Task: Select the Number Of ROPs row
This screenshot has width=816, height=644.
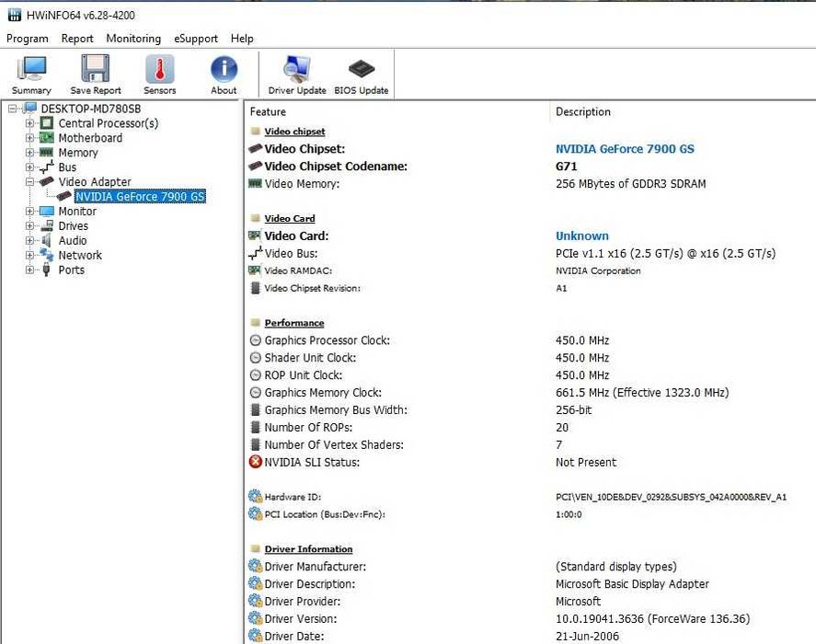Action: click(530, 428)
